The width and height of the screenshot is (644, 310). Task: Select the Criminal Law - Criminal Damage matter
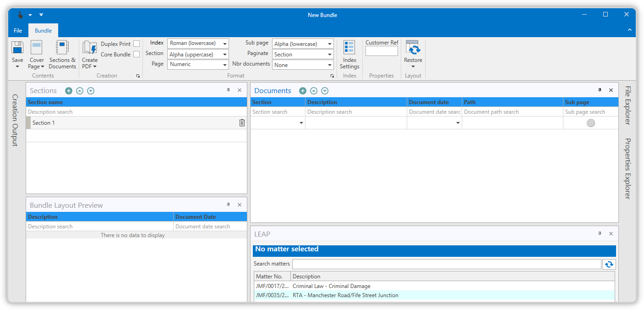331,286
